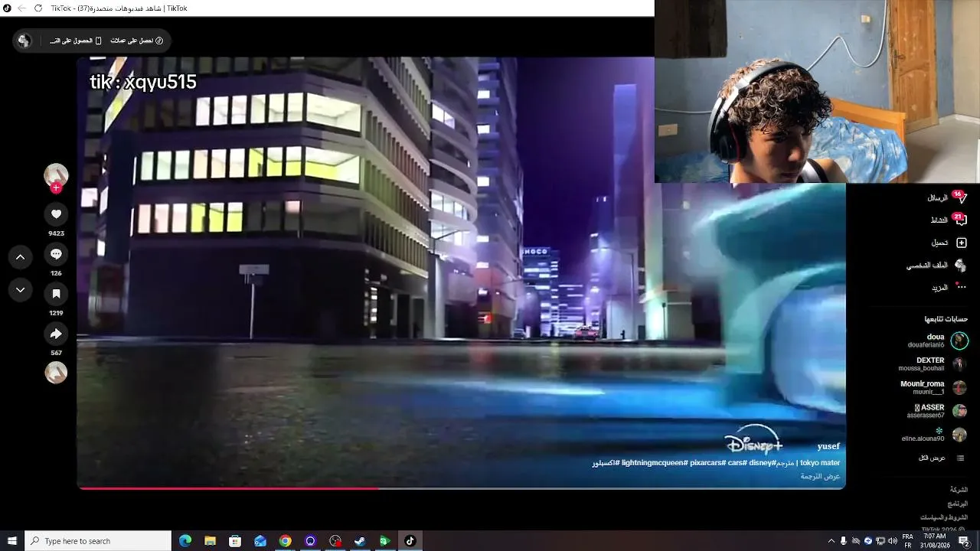Click the Get Coins TikTok coin icon
Screen dimensions: 980x551
159,41
